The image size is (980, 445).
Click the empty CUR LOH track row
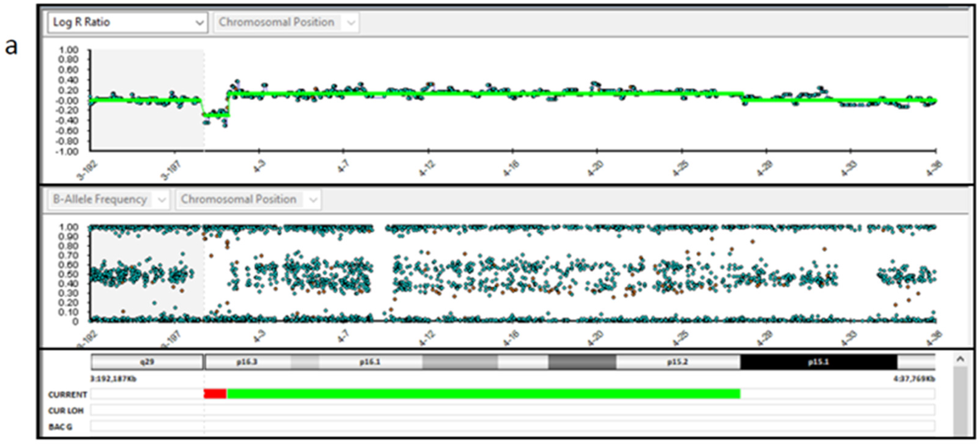coord(513,410)
